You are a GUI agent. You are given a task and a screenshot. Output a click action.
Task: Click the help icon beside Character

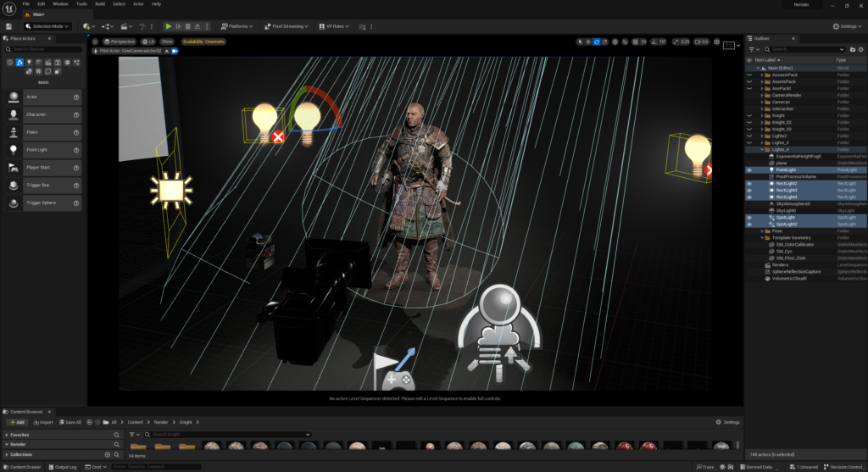76,114
